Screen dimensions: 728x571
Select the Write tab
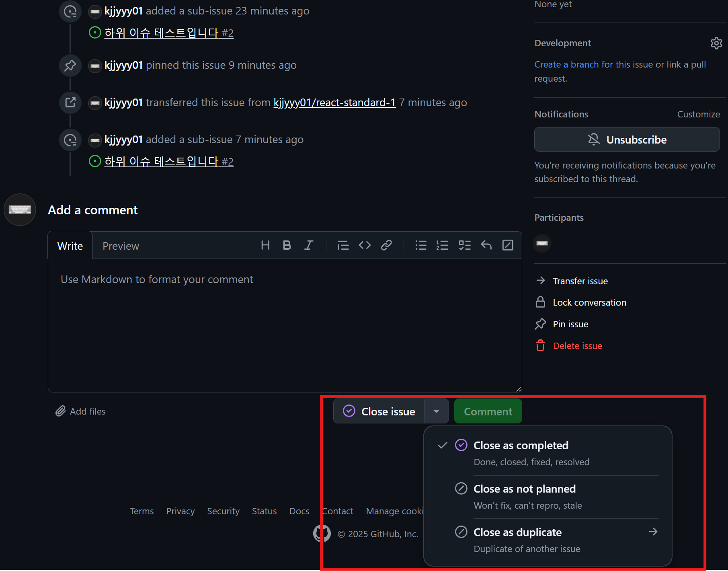[70, 246]
